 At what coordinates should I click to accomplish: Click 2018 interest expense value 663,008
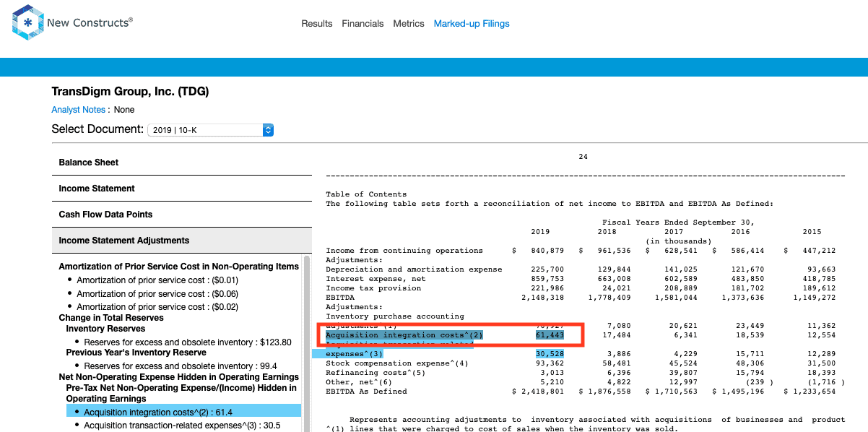[615, 279]
